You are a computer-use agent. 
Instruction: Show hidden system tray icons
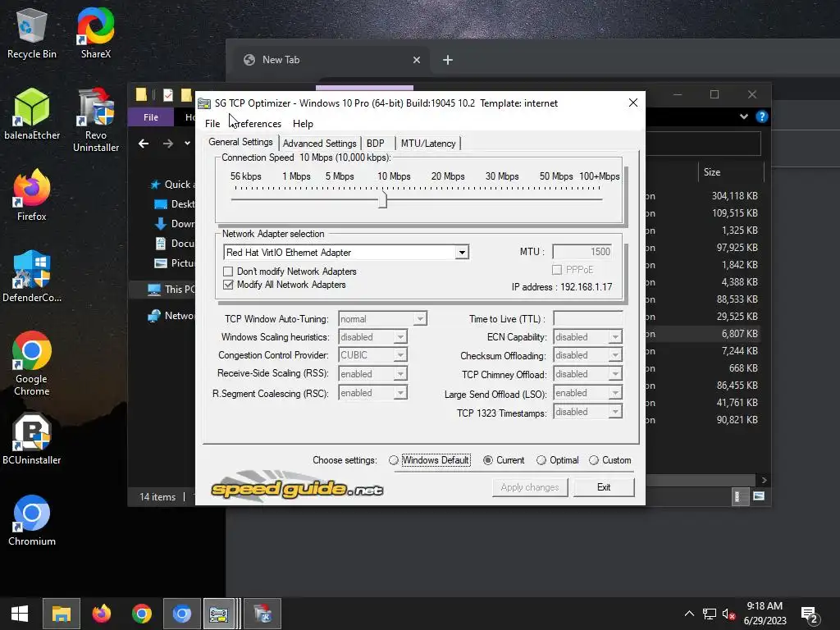[689, 614]
